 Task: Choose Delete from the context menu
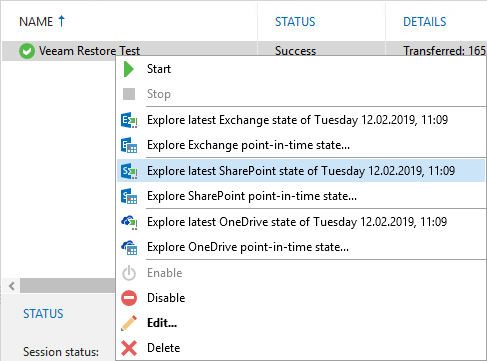click(301, 348)
